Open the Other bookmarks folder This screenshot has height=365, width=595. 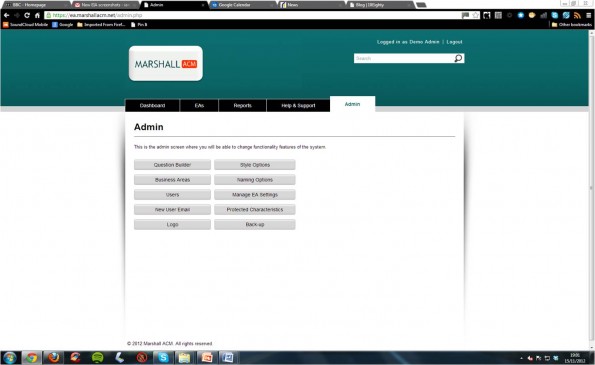pyautogui.click(x=571, y=25)
